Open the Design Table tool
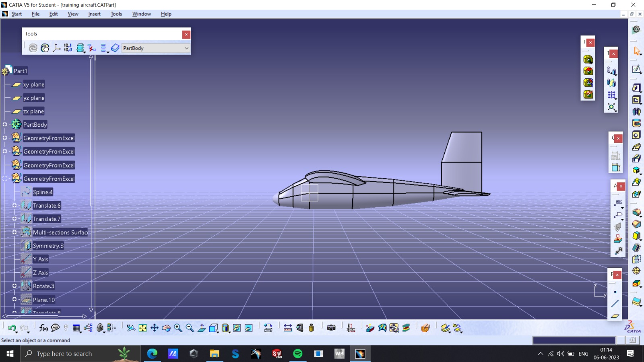This screenshot has height=362, width=644. 76,328
